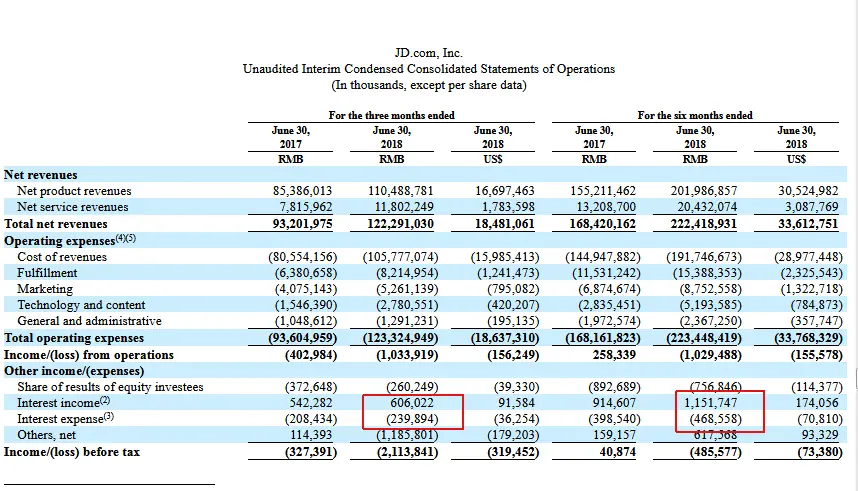
Task: Select total net revenues value 222,418,931
Action: [704, 224]
